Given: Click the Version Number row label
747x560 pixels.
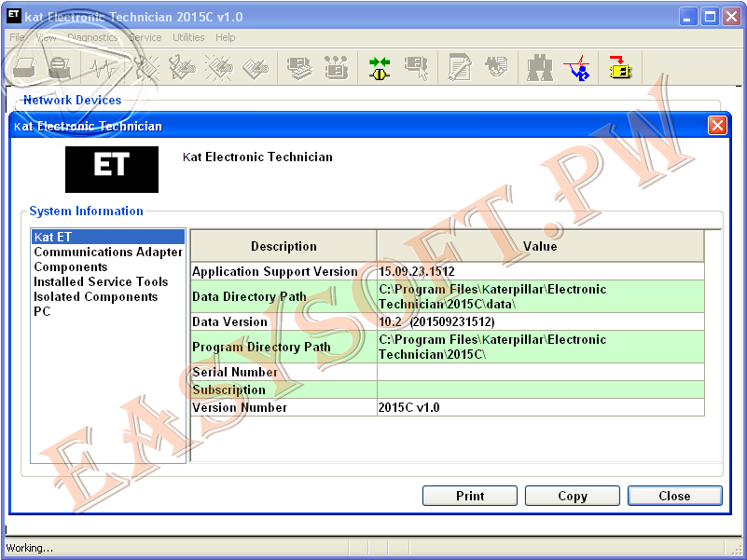Looking at the screenshot, I should tap(240, 407).
